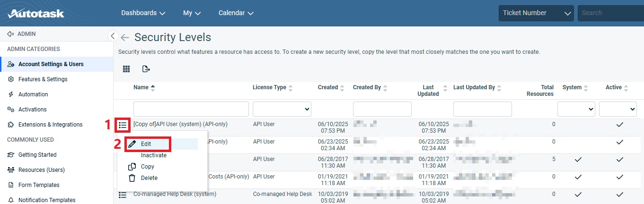Go to Resources (Users) in sidebar
This screenshot has height=204, width=644.
click(41, 170)
